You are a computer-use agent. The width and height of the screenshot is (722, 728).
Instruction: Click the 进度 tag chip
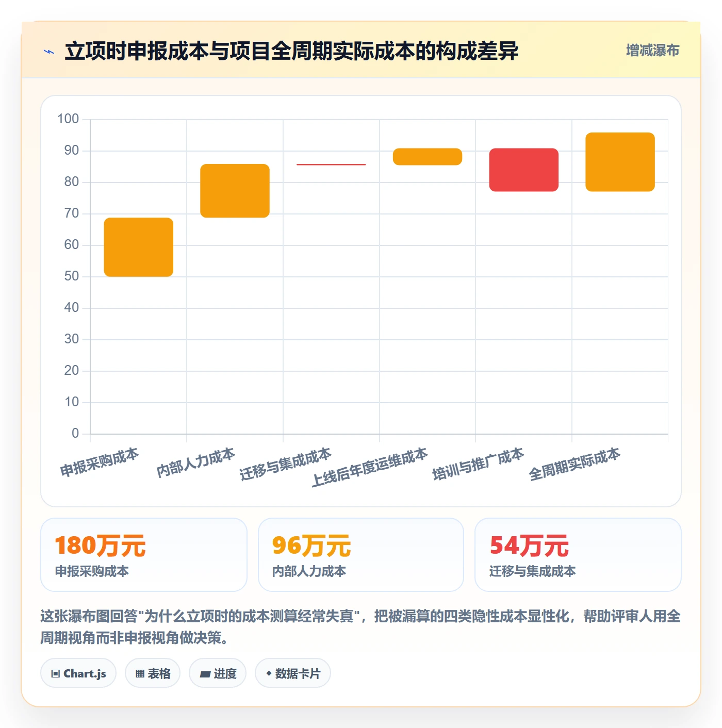click(218, 673)
